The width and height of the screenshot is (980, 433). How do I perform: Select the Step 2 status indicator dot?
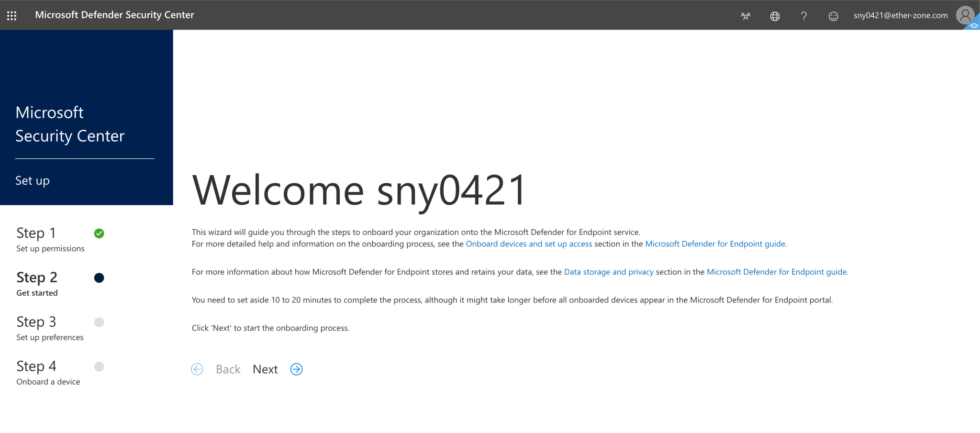(99, 278)
